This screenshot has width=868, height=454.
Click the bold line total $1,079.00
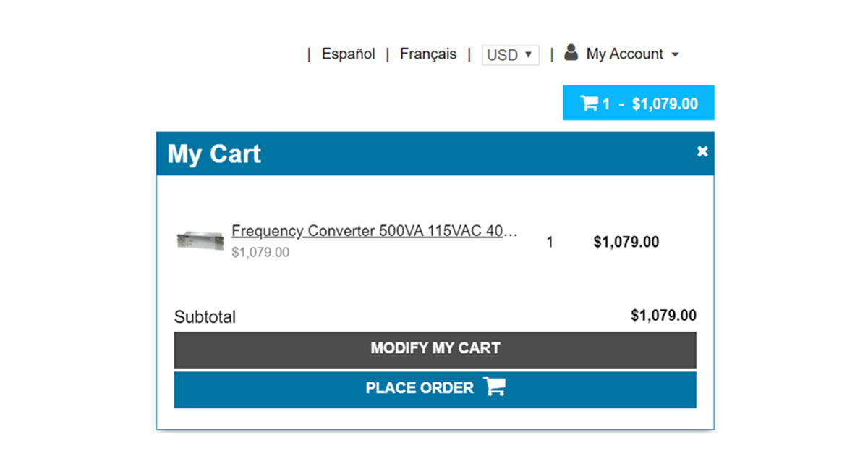tap(626, 243)
